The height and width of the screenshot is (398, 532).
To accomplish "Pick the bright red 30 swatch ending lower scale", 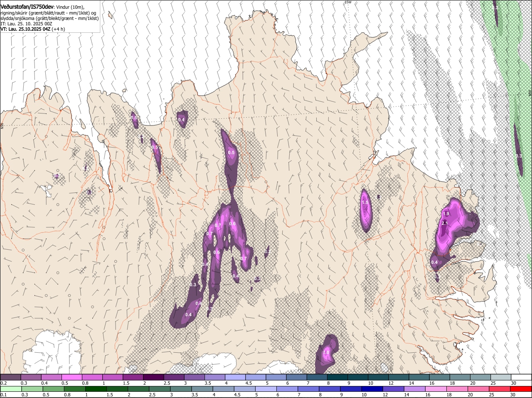I will coord(521,389).
